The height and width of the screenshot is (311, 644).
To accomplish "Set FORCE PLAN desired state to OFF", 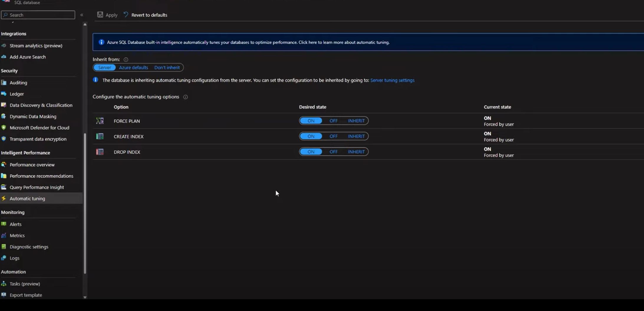I will coord(334,121).
